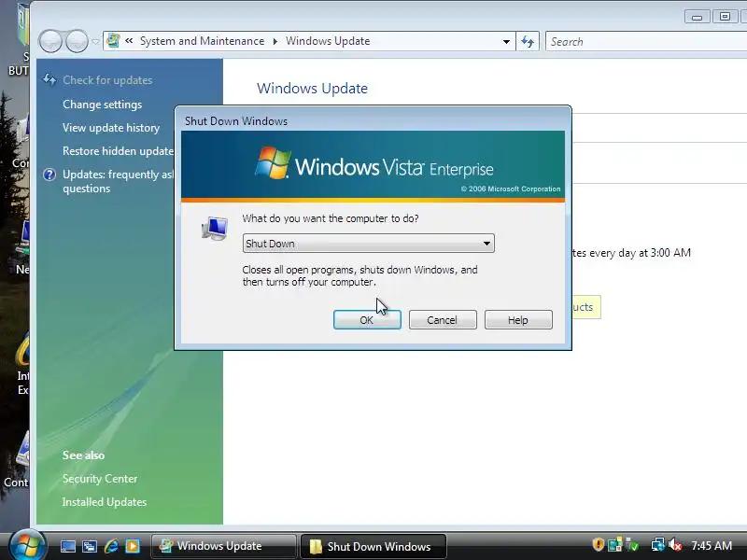The width and height of the screenshot is (747, 560).
Task: Open View update history
Action: [111, 128]
